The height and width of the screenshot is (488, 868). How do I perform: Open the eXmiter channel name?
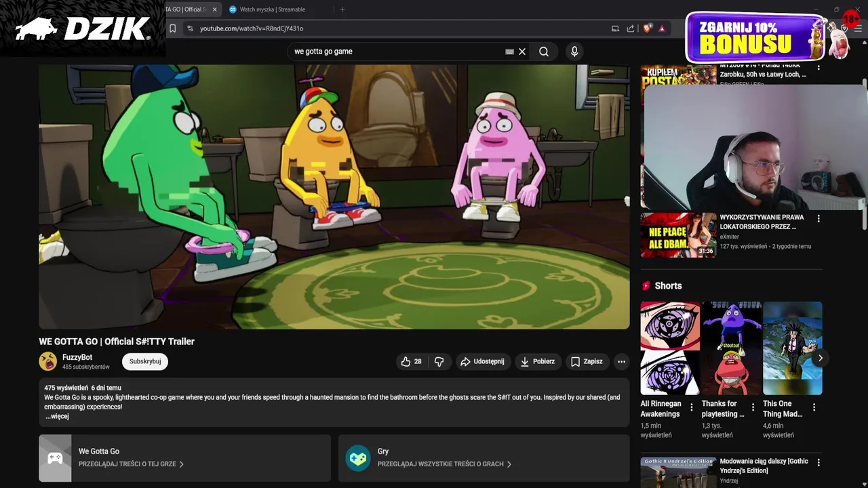click(729, 237)
